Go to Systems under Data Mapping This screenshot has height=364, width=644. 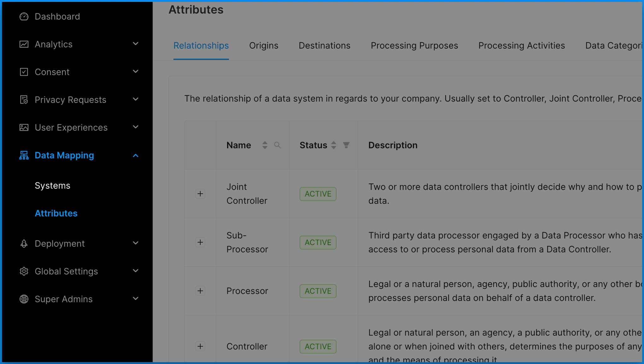pos(53,185)
